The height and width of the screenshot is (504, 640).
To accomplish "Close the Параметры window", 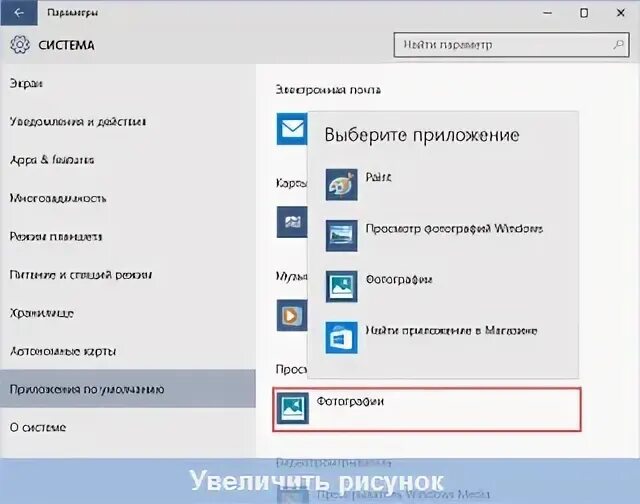I will point(620,13).
